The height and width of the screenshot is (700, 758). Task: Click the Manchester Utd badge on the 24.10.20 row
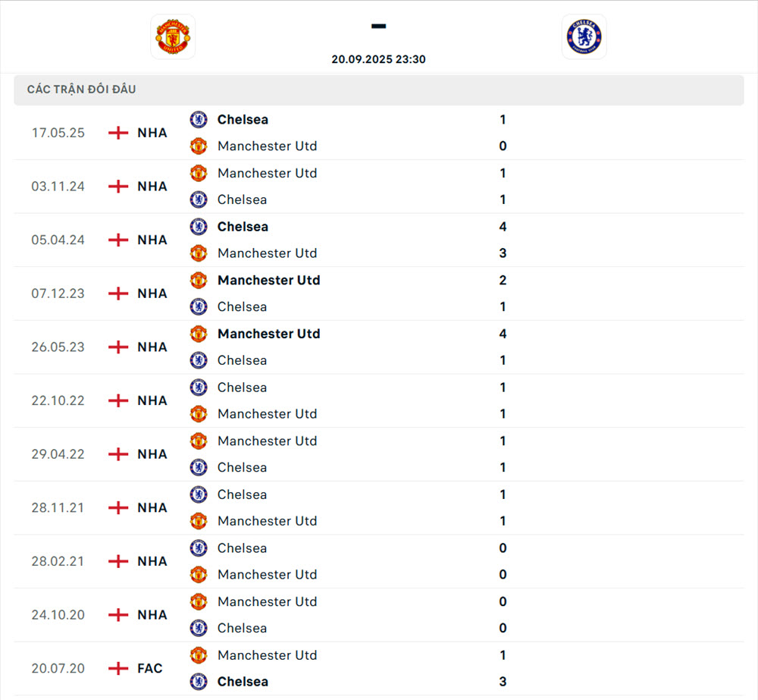click(x=198, y=601)
